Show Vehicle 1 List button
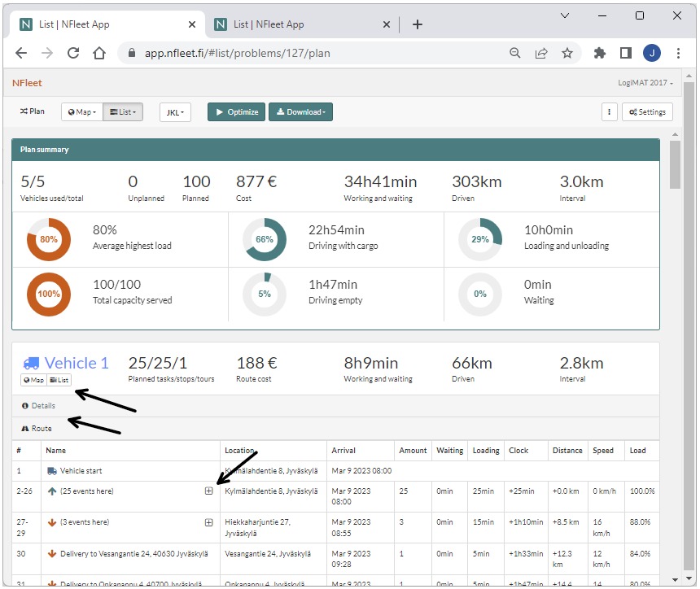The height and width of the screenshot is (589, 700). pos(59,380)
